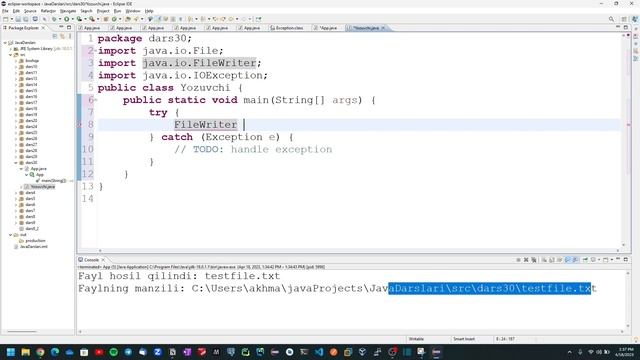
Task: Open the Run menu
Action: point(118,11)
